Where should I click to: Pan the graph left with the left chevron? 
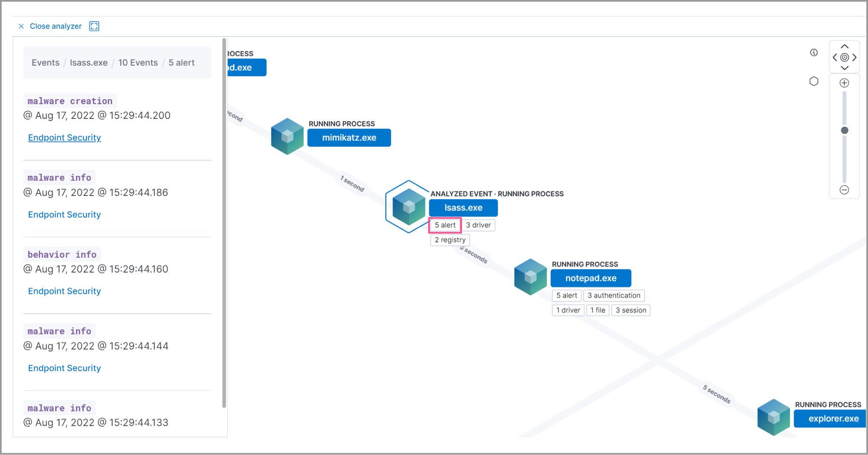point(835,57)
